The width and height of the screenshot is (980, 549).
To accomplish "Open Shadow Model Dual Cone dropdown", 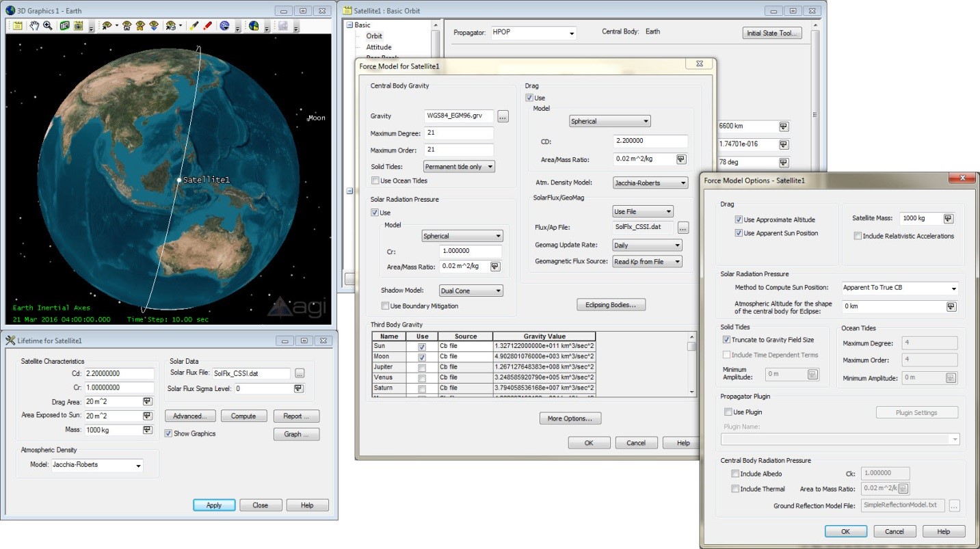I will (471, 291).
